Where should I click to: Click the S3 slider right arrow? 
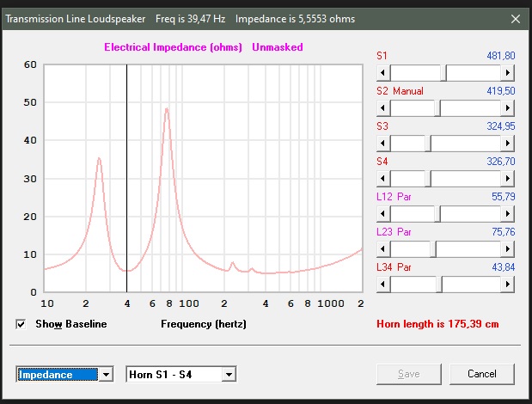coord(508,144)
